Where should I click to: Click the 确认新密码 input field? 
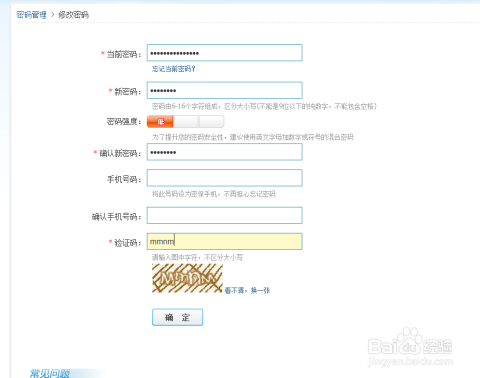[224, 152]
